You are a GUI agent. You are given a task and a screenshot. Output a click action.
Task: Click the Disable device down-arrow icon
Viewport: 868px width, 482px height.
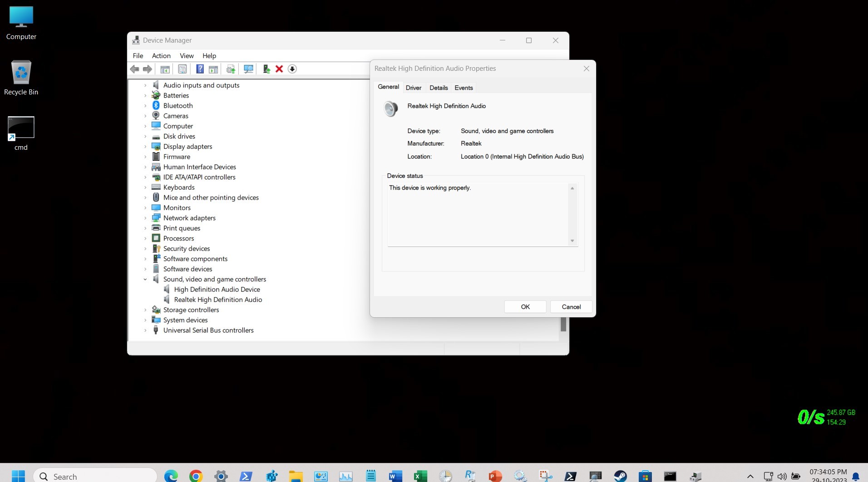292,69
